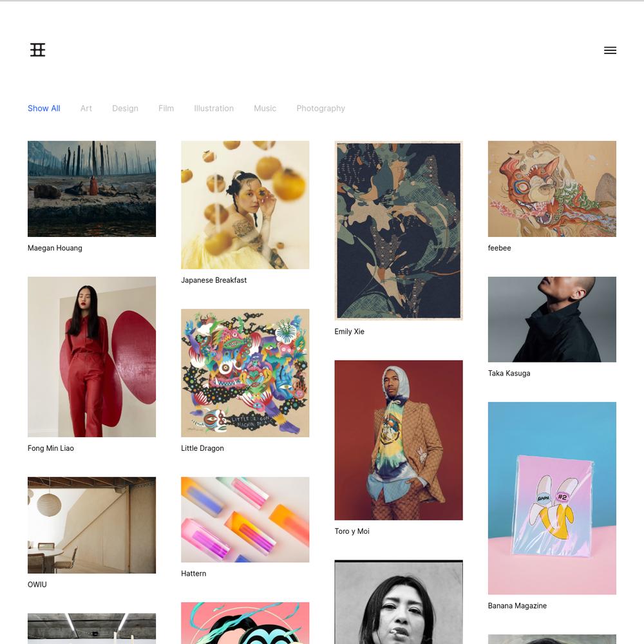Filter portfolio by Art
Viewport: 644px width, 644px height.
point(86,108)
